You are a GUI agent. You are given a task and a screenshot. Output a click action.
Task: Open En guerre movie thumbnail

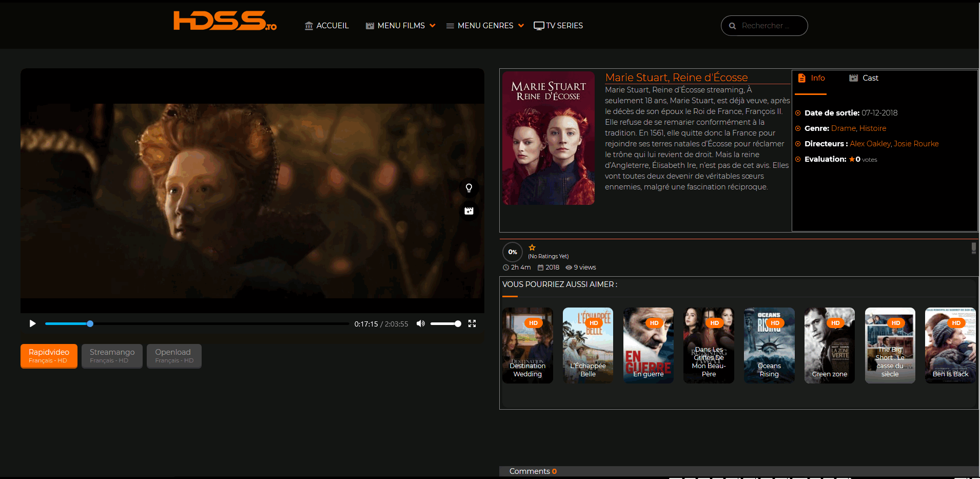(x=648, y=346)
